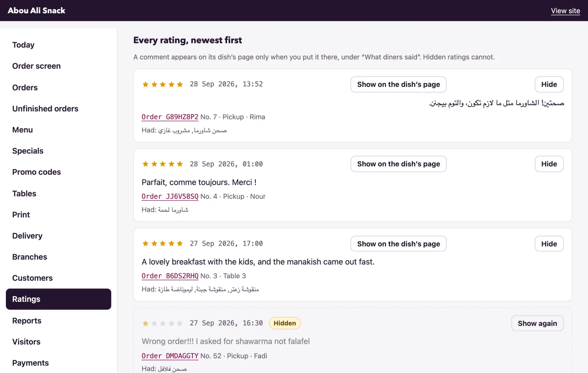Follow the View site link
588x373 pixels.
[565, 11]
